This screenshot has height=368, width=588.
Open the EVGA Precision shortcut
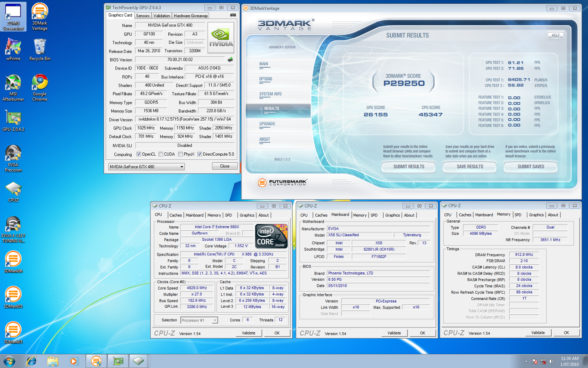[13, 158]
